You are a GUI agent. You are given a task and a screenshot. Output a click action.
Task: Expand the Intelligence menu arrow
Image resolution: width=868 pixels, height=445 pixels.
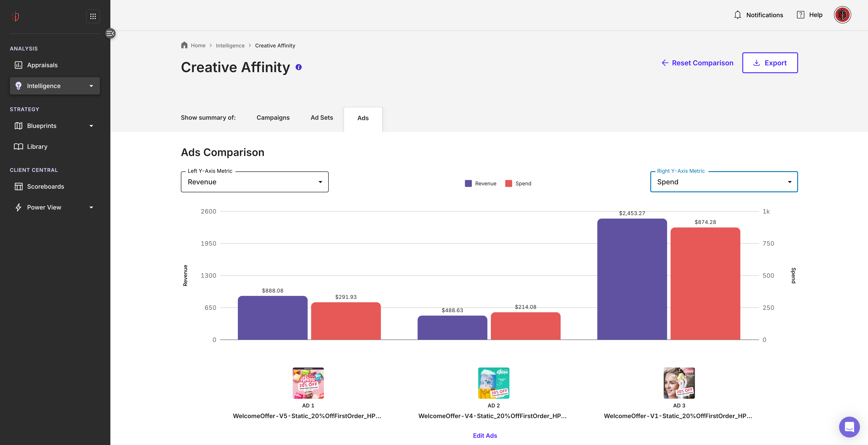[x=91, y=86]
